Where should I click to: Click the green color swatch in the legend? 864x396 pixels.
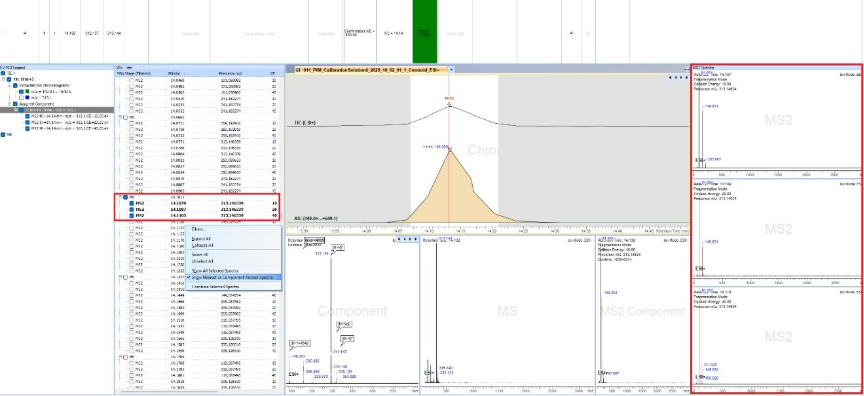pos(28,91)
